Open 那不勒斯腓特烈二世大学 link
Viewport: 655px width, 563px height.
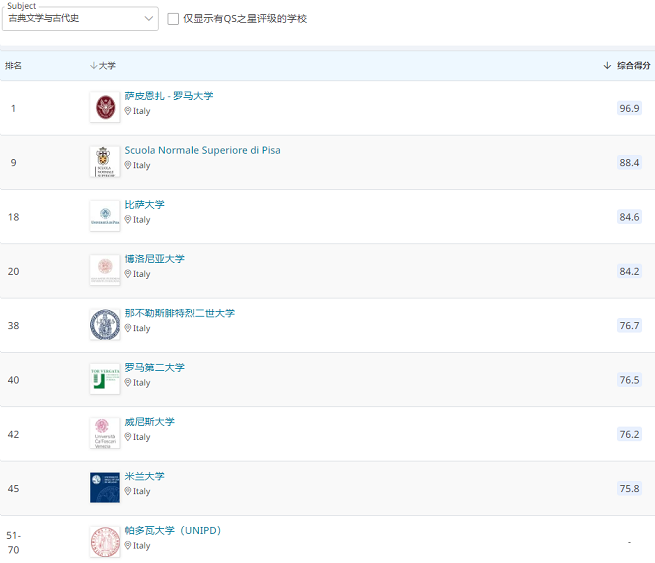180,313
